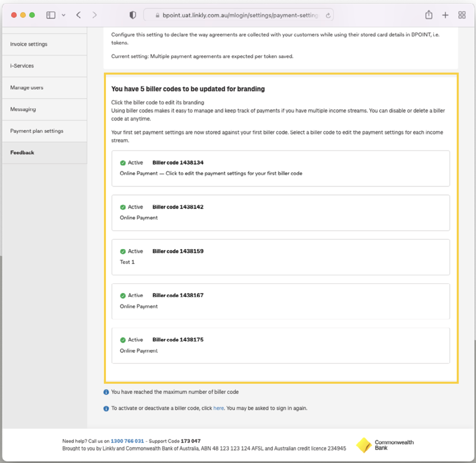476x463 pixels.
Task: Click the Share icon in the toolbar
Action: pos(428,15)
